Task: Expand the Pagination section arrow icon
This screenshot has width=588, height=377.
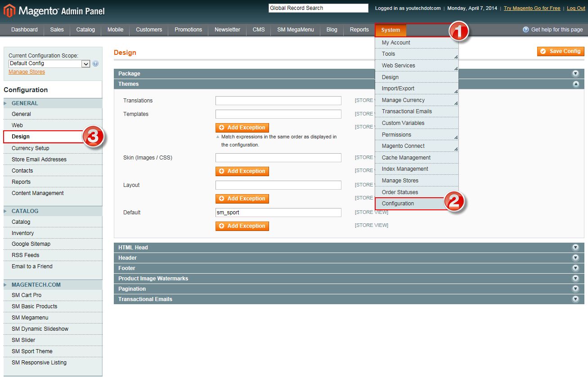Action: 575,289
